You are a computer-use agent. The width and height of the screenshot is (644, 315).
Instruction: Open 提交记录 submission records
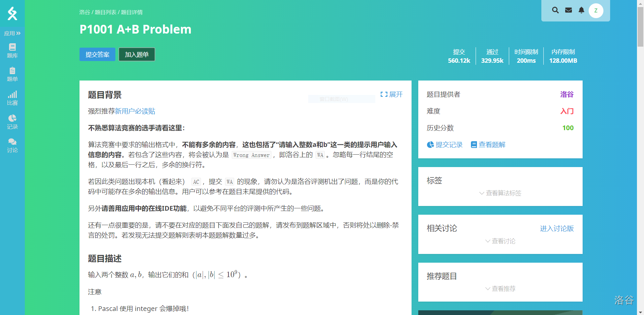click(445, 145)
